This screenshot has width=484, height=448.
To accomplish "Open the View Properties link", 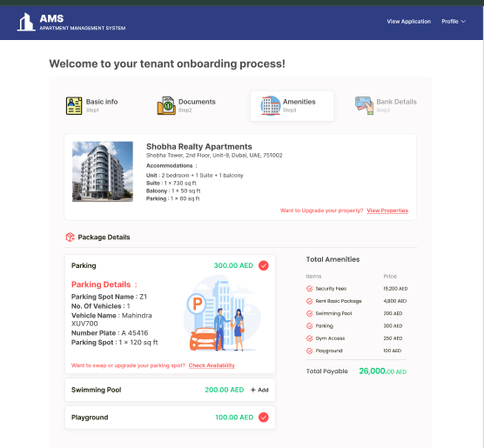I will (387, 211).
